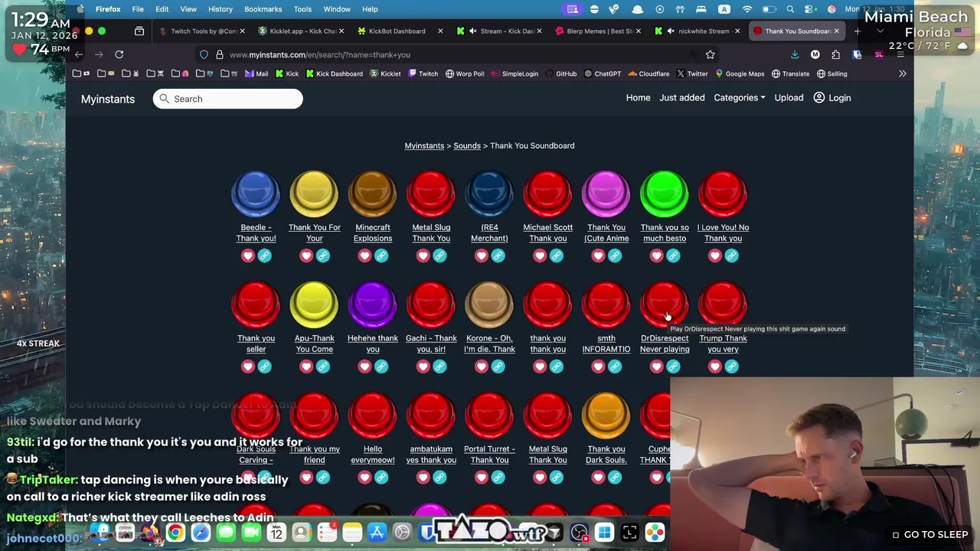Screen dimensions: 980x551
Task: Open the Google Maps bookmark
Action: 740,73
